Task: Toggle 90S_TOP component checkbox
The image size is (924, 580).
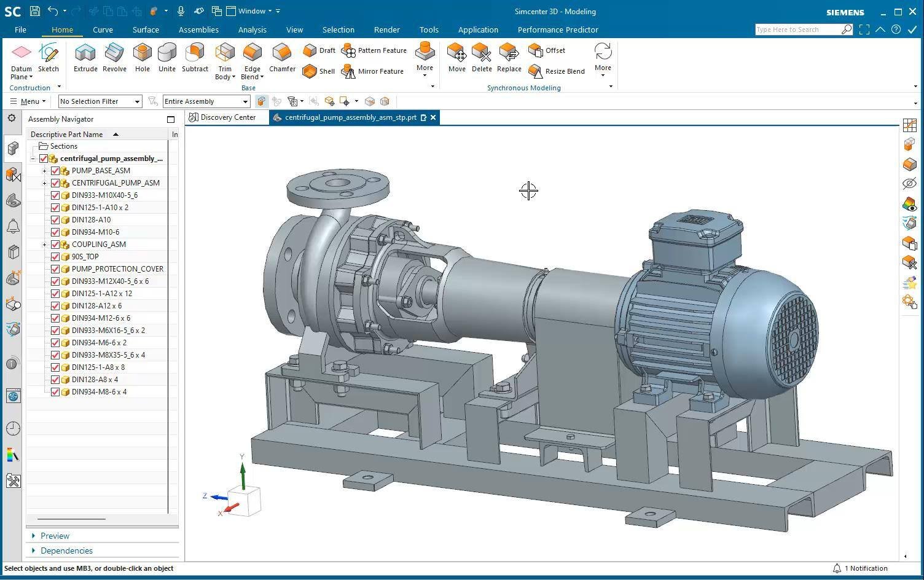Action: click(55, 257)
